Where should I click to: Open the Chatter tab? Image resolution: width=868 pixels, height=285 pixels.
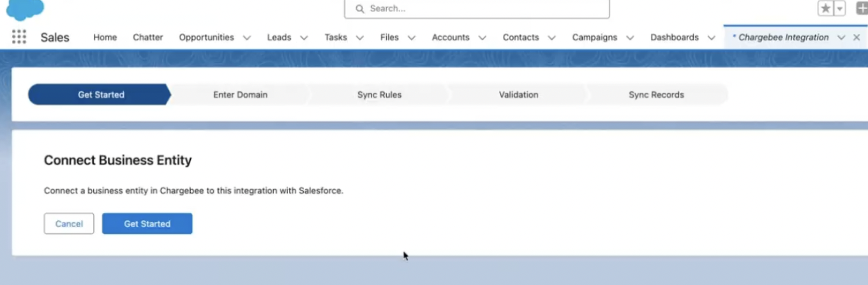pyautogui.click(x=147, y=38)
